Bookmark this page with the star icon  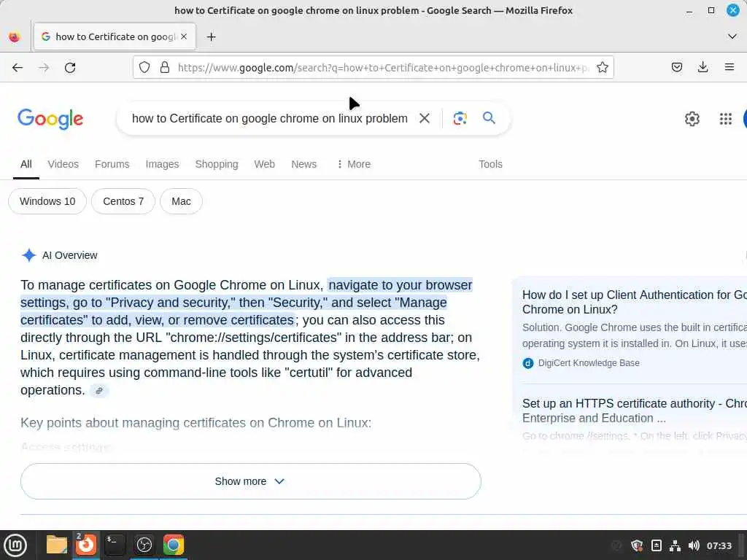[602, 68]
